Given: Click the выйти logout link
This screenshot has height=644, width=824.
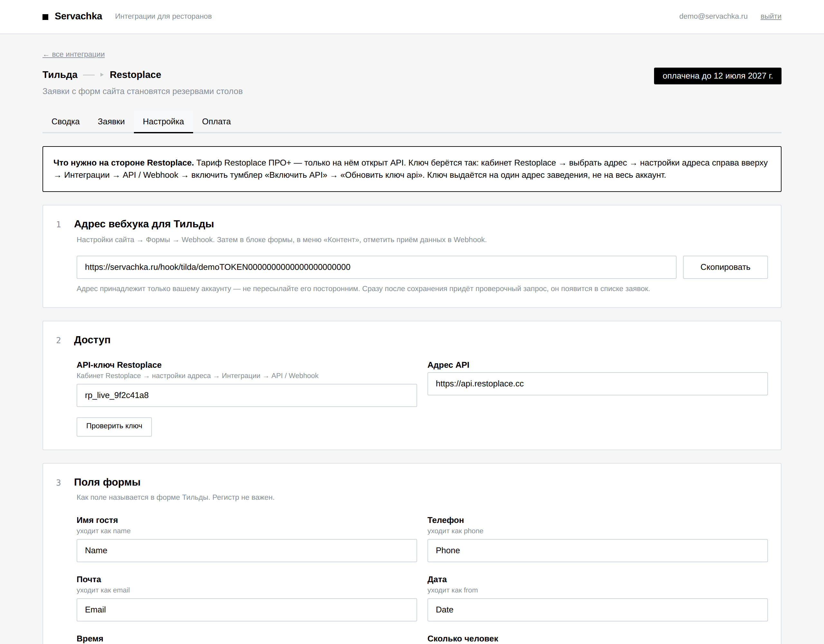Looking at the screenshot, I should (x=771, y=16).
